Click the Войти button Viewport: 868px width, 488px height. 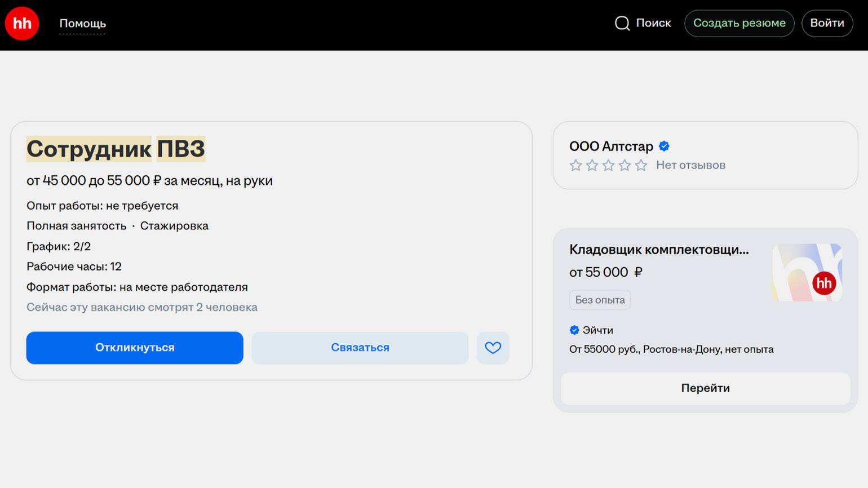(x=827, y=23)
